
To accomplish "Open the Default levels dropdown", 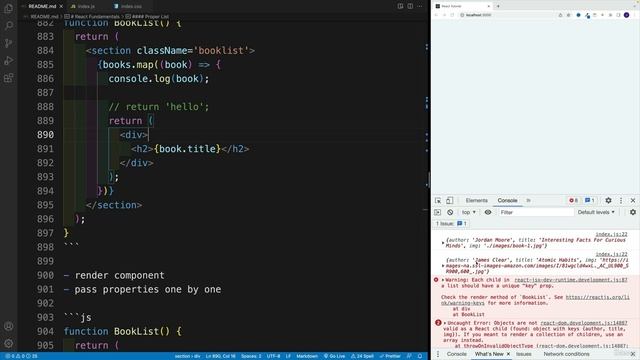I will [x=596, y=212].
